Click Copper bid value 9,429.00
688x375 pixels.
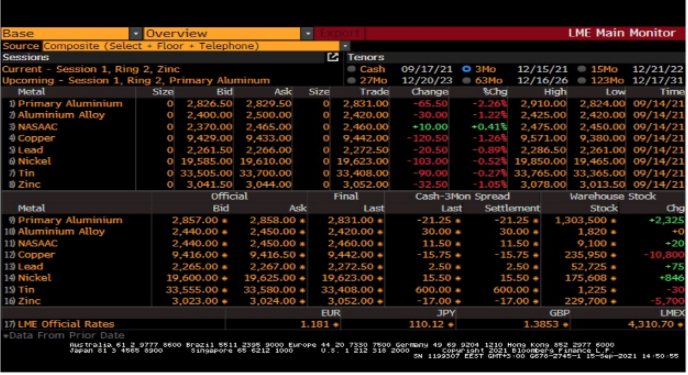click(209, 138)
